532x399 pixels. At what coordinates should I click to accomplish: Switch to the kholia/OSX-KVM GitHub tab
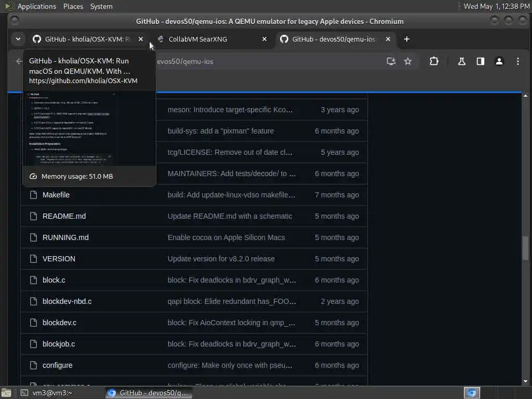tap(88, 39)
